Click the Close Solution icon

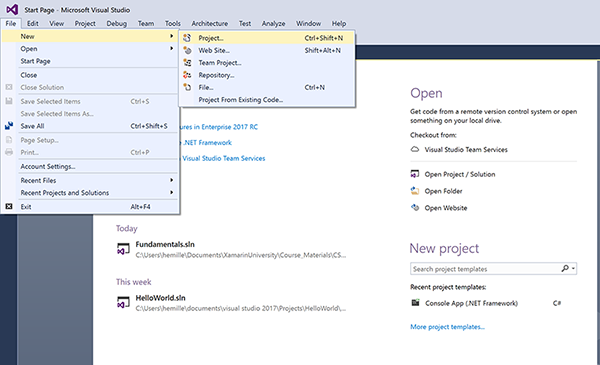9,87
